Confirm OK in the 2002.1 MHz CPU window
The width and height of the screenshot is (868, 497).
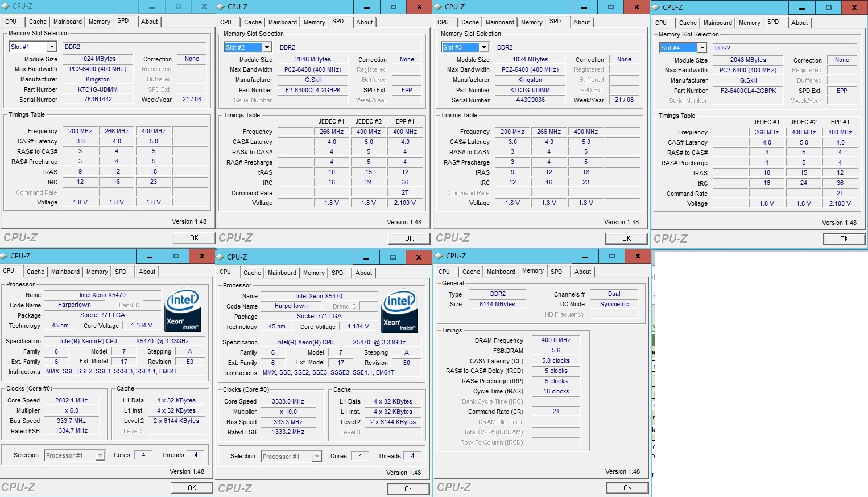click(192, 488)
